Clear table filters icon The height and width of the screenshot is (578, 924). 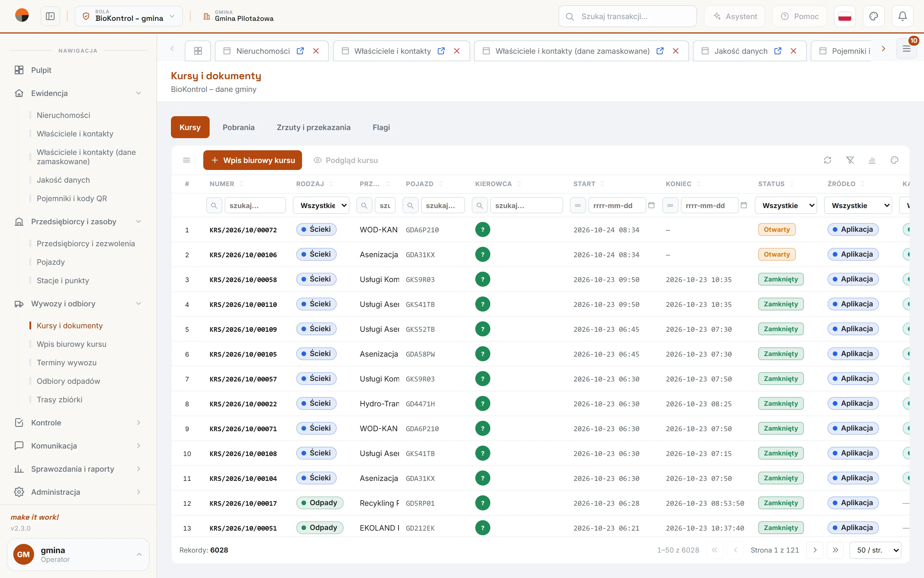point(850,160)
